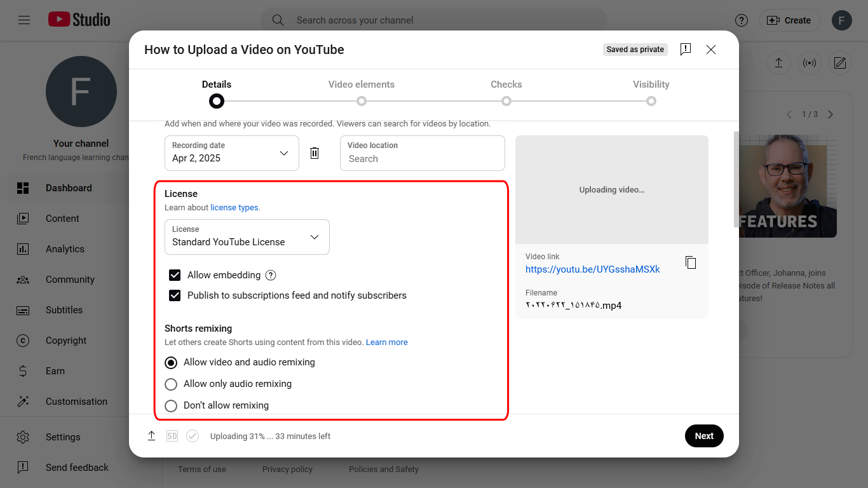
Task: Click the SD processing status icon
Action: click(x=172, y=436)
